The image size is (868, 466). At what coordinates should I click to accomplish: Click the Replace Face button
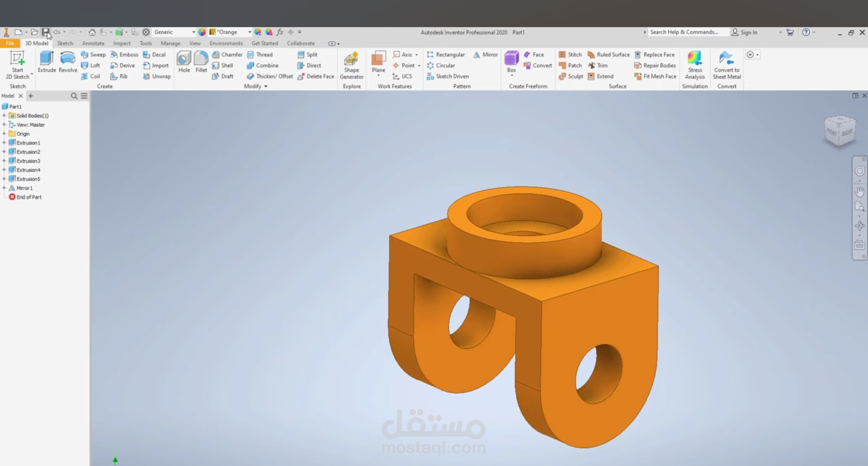[x=655, y=55]
